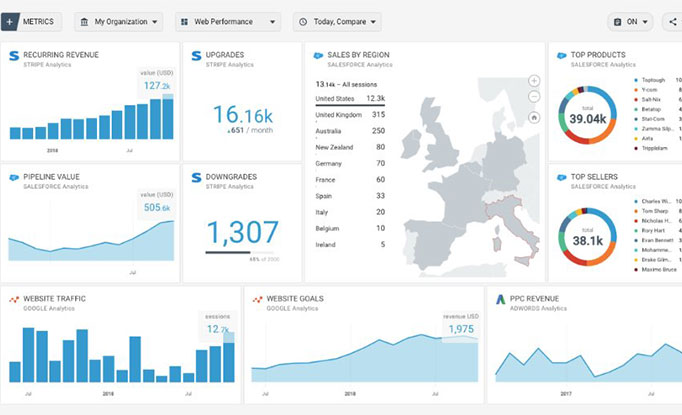
Task: Reset map view with home icon
Action: click(534, 116)
